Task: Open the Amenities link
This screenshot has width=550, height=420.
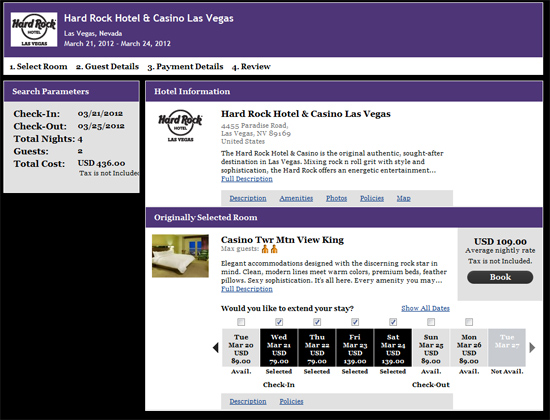Action: point(296,198)
